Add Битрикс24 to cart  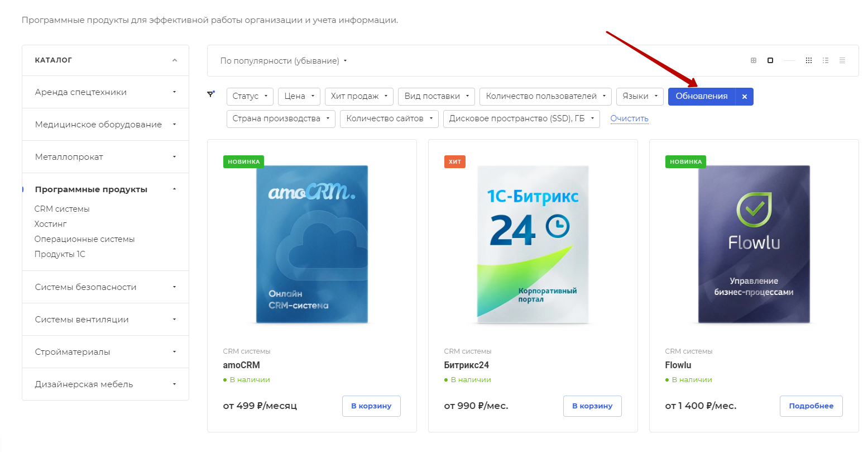(592, 406)
